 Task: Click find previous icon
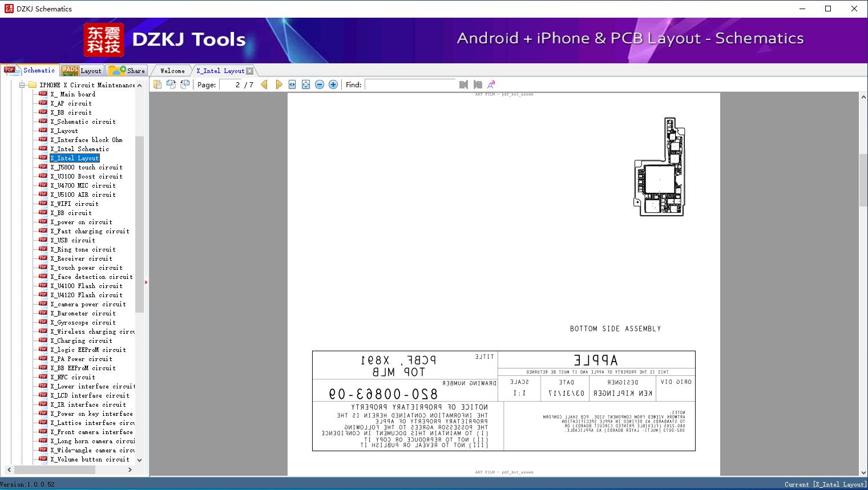click(x=463, y=84)
